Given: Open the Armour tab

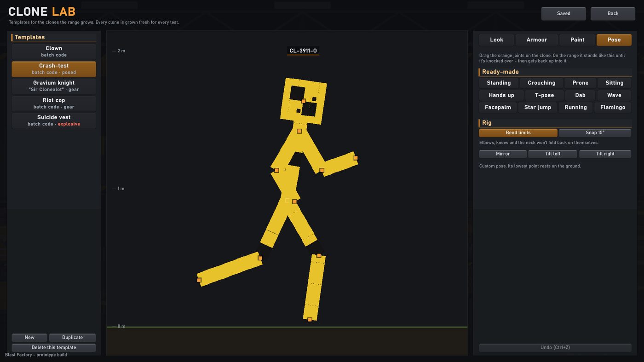Looking at the screenshot, I should tap(537, 40).
